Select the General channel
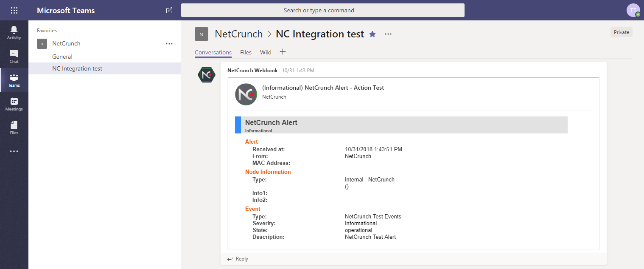This screenshot has height=269, width=644. 62,57
